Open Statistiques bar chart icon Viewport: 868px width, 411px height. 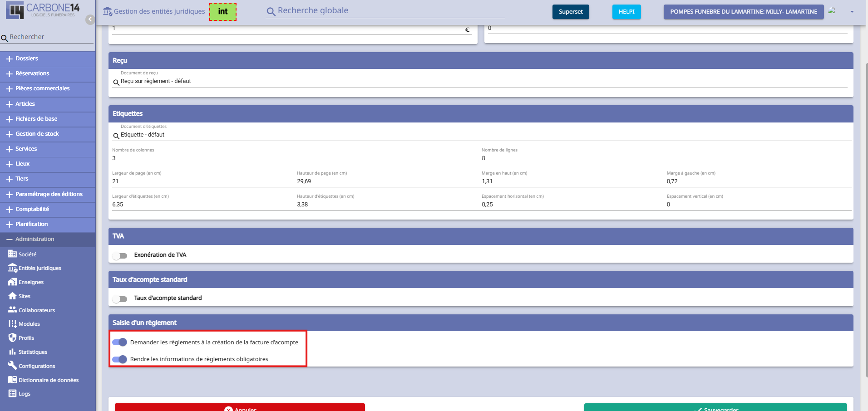12,352
